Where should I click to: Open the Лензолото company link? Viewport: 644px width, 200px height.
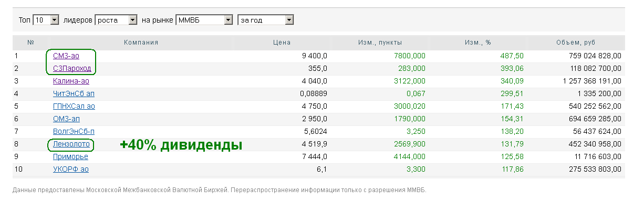72,144
